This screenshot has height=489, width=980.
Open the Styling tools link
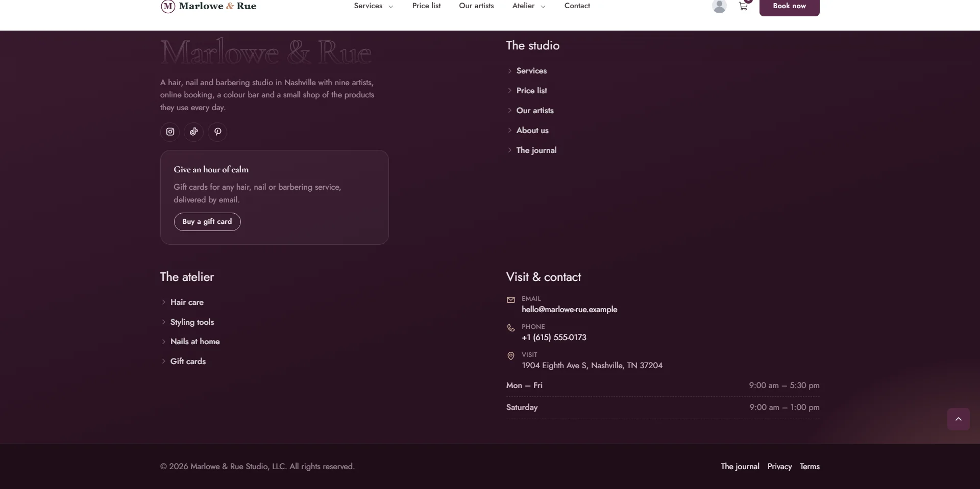[x=192, y=322]
